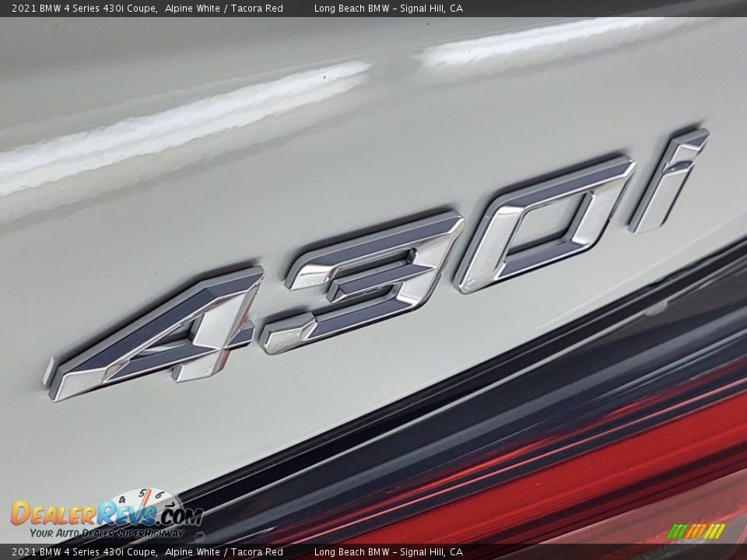Click the top caption '2021 BMW 4 Series 430i Coupe'

pos(84,8)
